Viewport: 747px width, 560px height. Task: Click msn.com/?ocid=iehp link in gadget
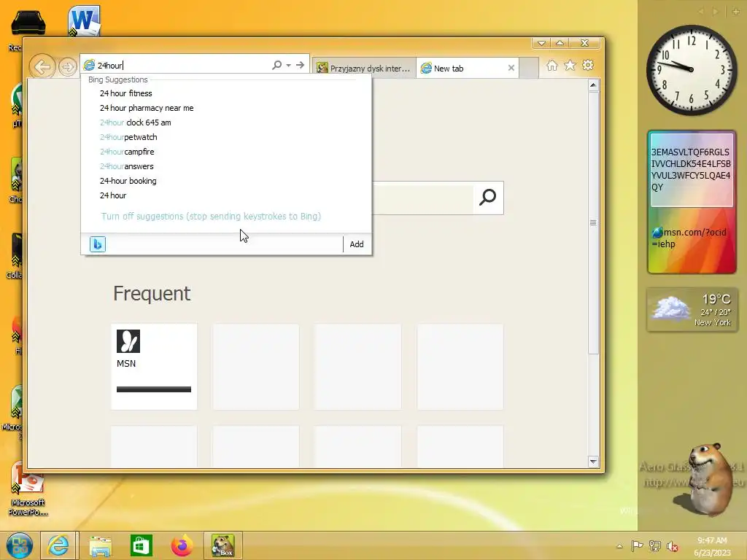[x=689, y=238]
